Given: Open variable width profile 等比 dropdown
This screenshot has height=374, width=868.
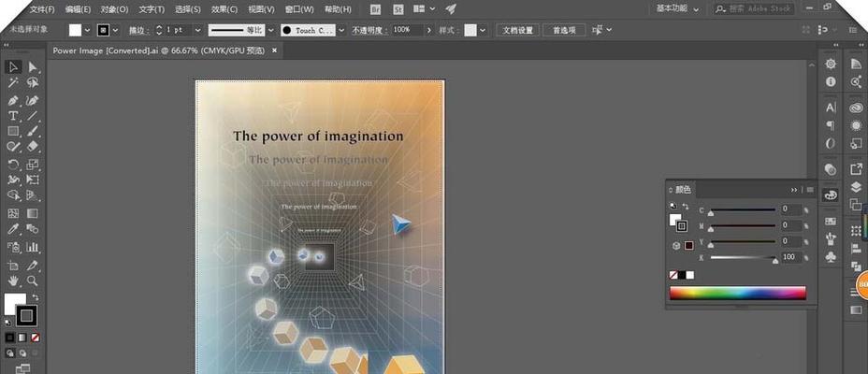Looking at the screenshot, I should click(270, 30).
